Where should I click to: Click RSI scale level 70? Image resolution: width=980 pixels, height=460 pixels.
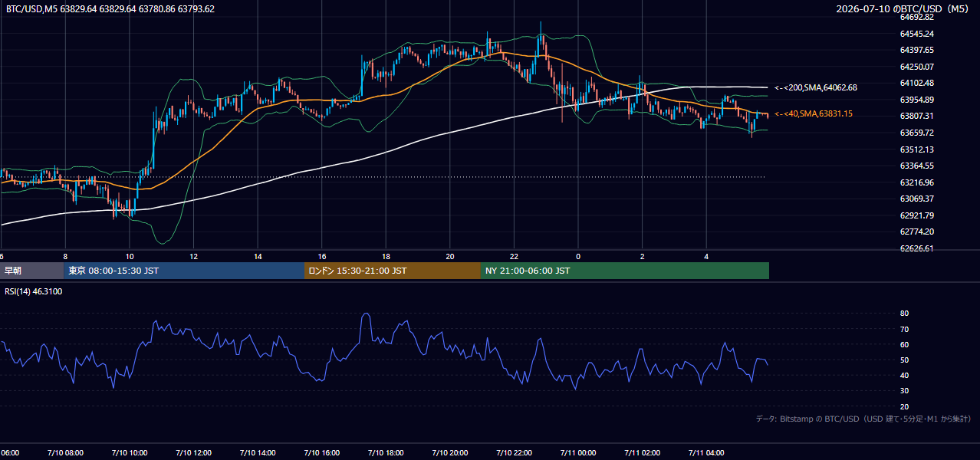pos(904,329)
